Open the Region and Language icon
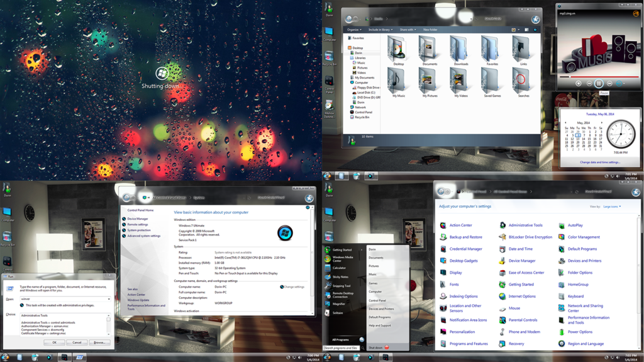 coord(562,344)
